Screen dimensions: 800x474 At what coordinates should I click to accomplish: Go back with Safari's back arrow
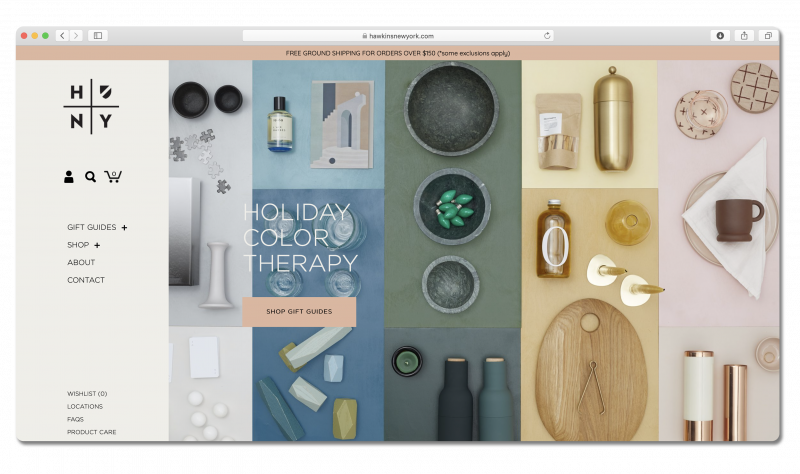(x=62, y=35)
